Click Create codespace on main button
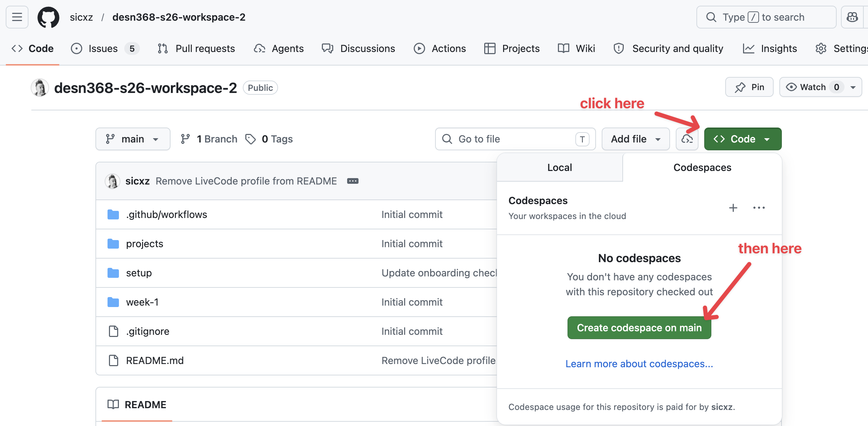 pos(639,328)
